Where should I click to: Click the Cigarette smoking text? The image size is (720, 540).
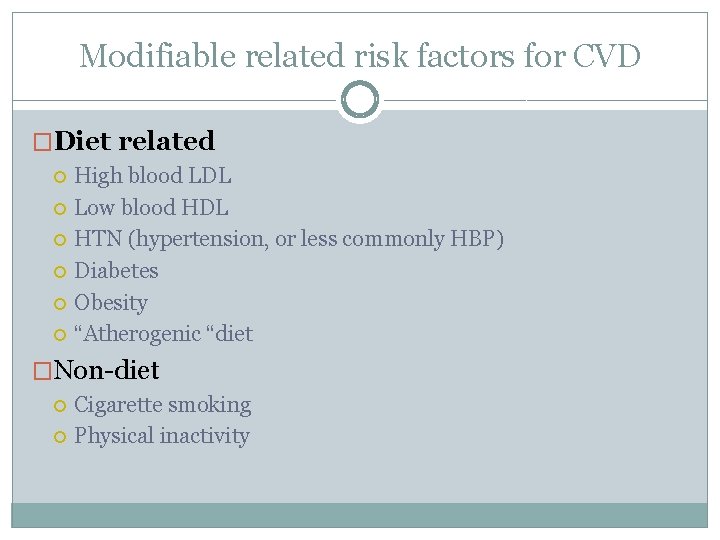pos(163,405)
